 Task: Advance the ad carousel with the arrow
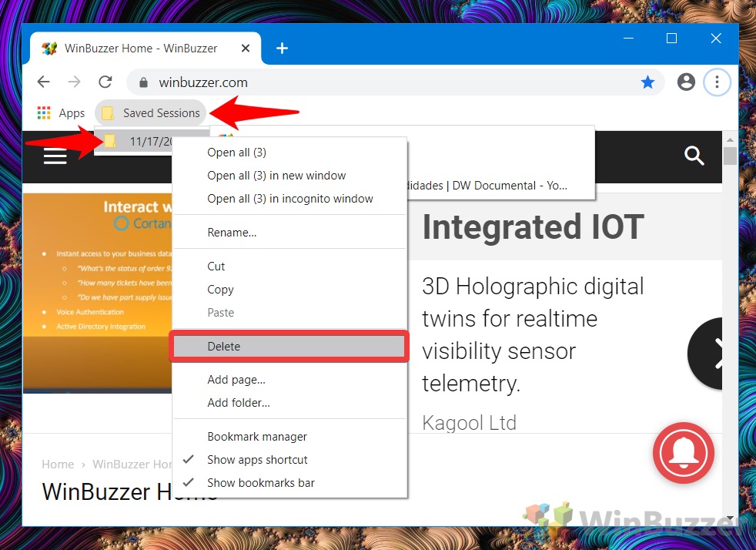[x=706, y=353]
